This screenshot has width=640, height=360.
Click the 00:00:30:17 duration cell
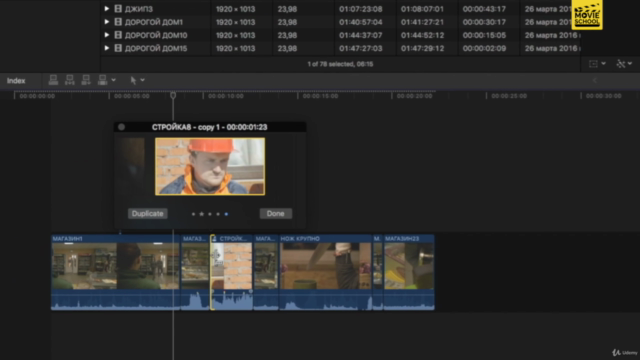[x=484, y=22]
